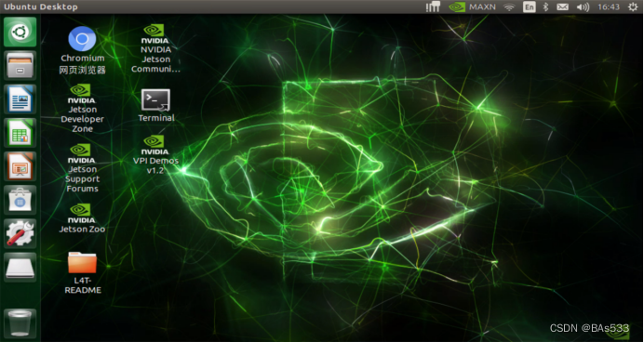Select Jetson Developer Zone desktop shortcut
The image size is (644, 342).
click(x=82, y=108)
